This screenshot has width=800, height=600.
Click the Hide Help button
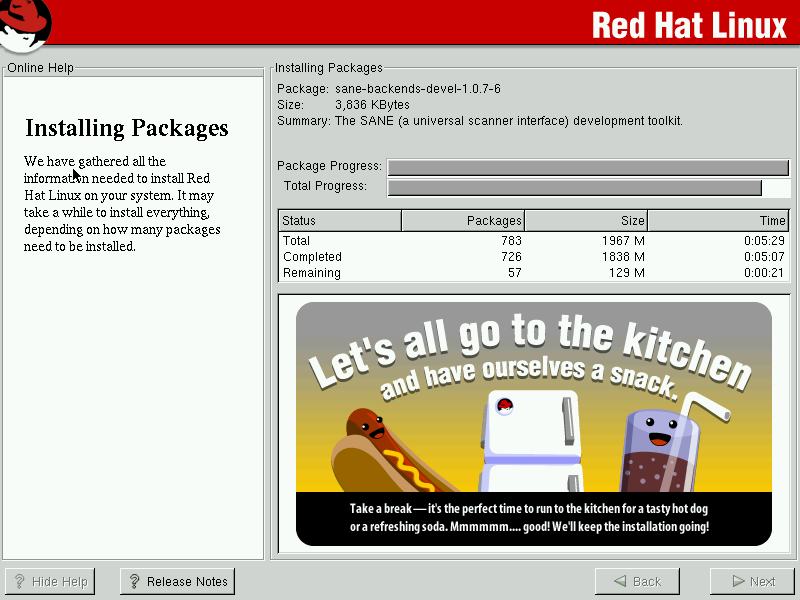tap(50, 581)
